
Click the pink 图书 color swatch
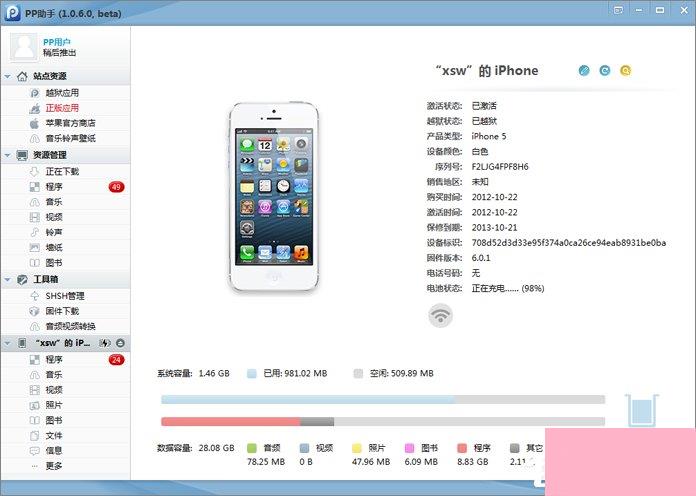click(409, 448)
